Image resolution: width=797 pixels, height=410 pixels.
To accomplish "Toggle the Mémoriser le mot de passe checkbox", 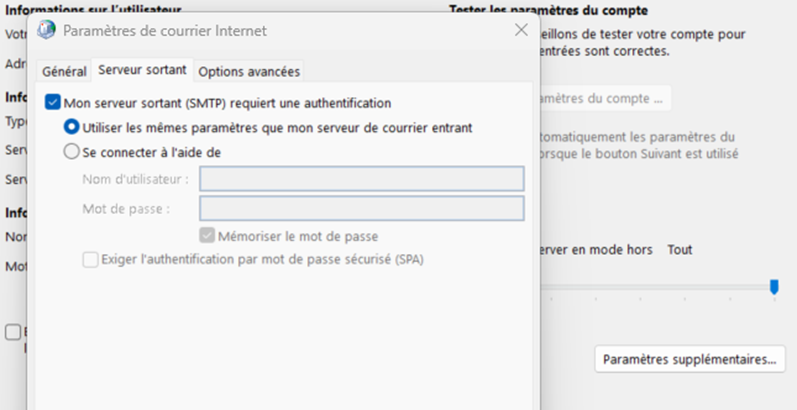I will 208,236.
